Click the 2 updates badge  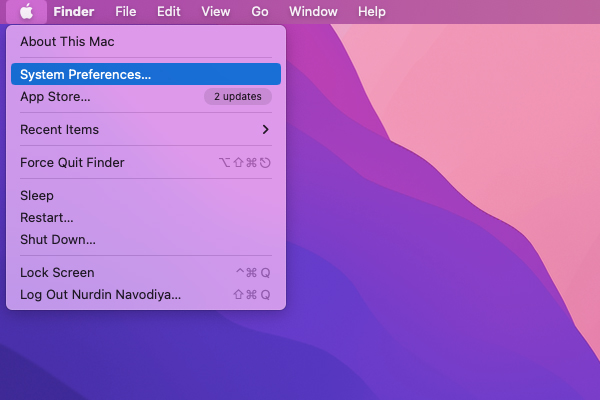(x=238, y=96)
